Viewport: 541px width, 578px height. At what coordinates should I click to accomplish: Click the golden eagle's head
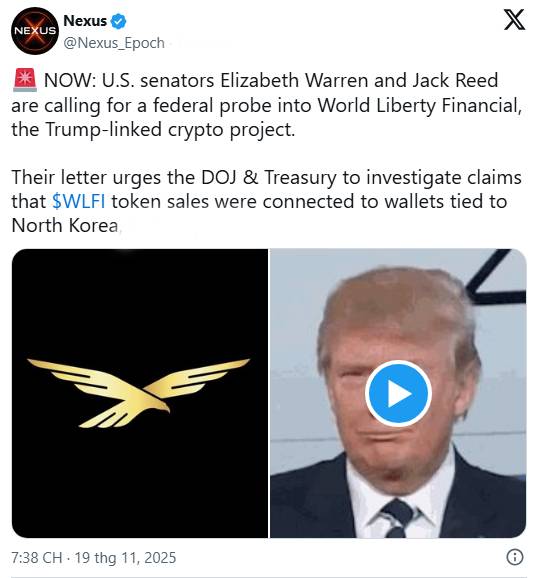click(158, 404)
